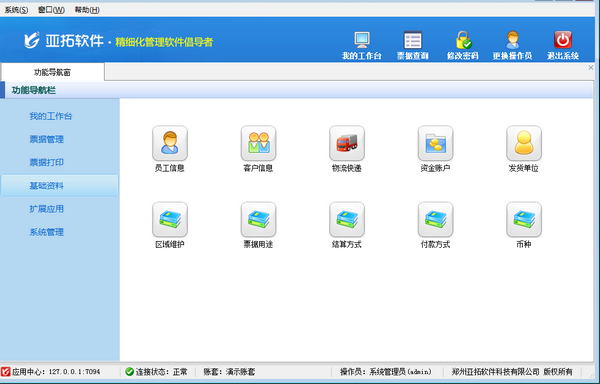
Task: Select 基础资料 in the sidebar
Action: (59, 186)
